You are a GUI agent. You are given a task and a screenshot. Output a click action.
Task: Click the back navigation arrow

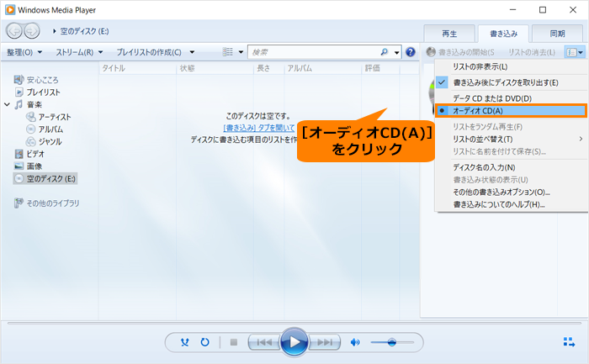(14, 31)
